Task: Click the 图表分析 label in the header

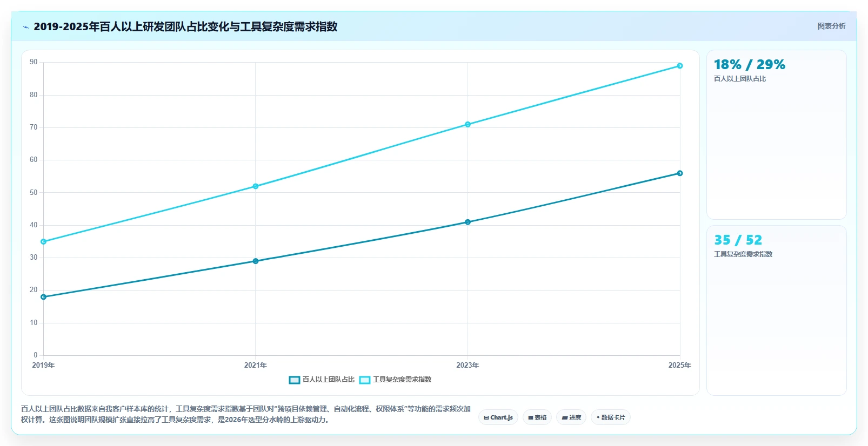Action: click(831, 26)
